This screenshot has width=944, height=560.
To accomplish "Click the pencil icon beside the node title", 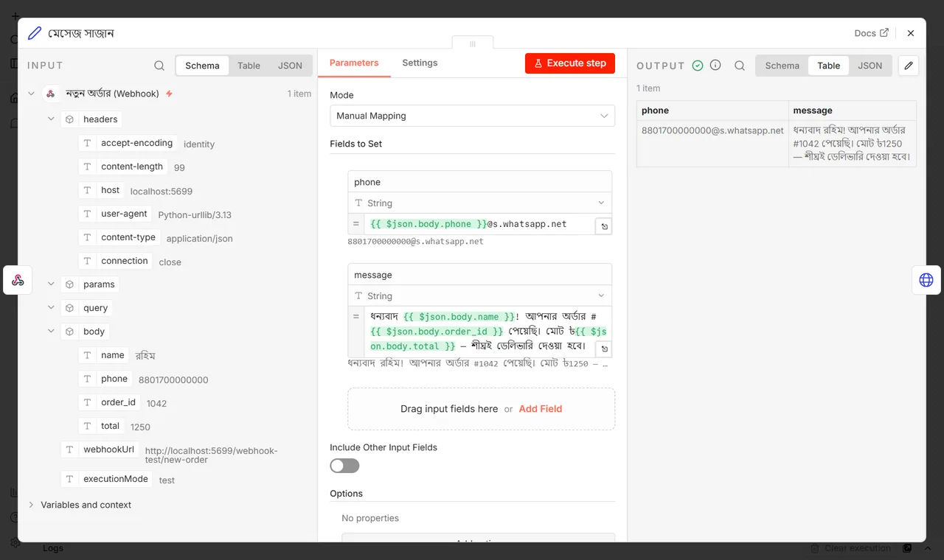I will pyautogui.click(x=35, y=33).
